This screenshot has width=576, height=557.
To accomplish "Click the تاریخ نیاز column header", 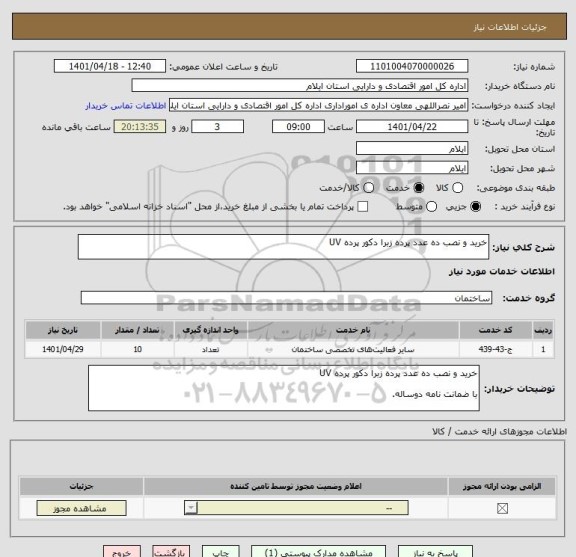I will pos(63,330).
